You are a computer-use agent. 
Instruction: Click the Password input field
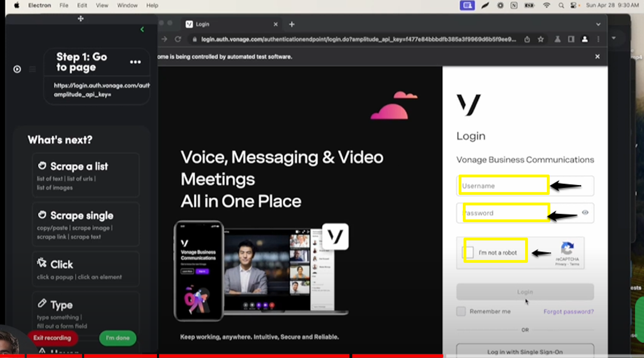click(525, 213)
